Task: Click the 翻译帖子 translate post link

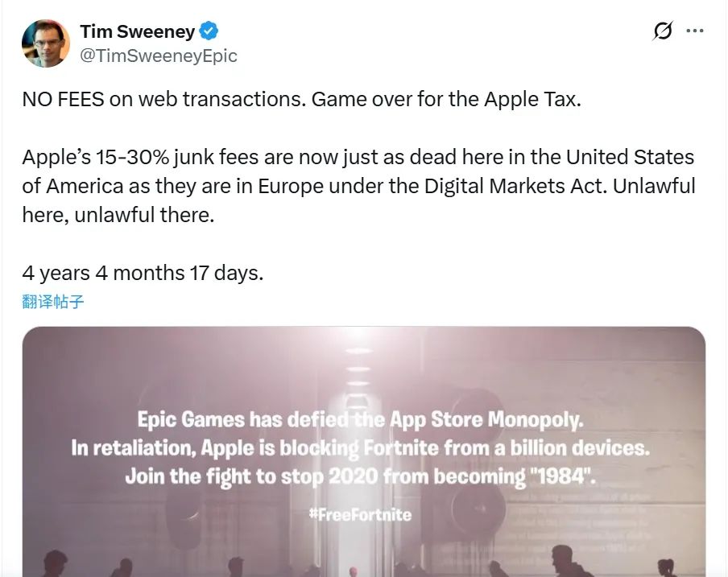Action: tap(53, 302)
